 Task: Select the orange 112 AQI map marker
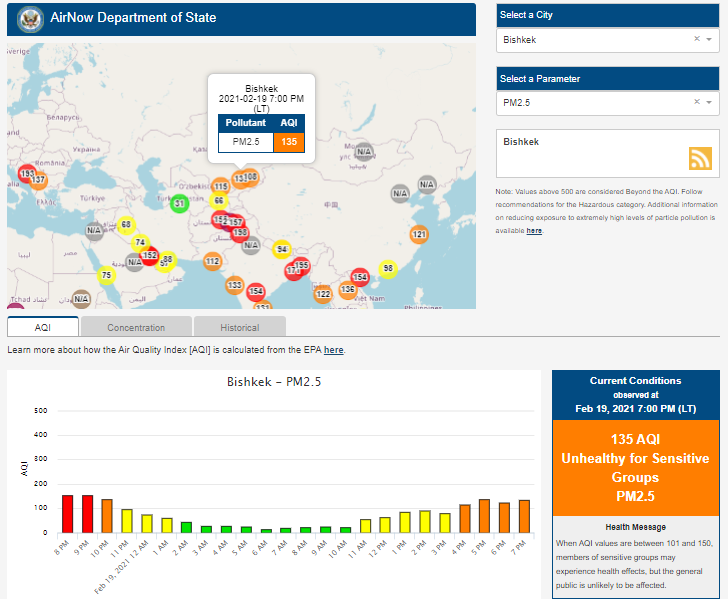click(212, 262)
